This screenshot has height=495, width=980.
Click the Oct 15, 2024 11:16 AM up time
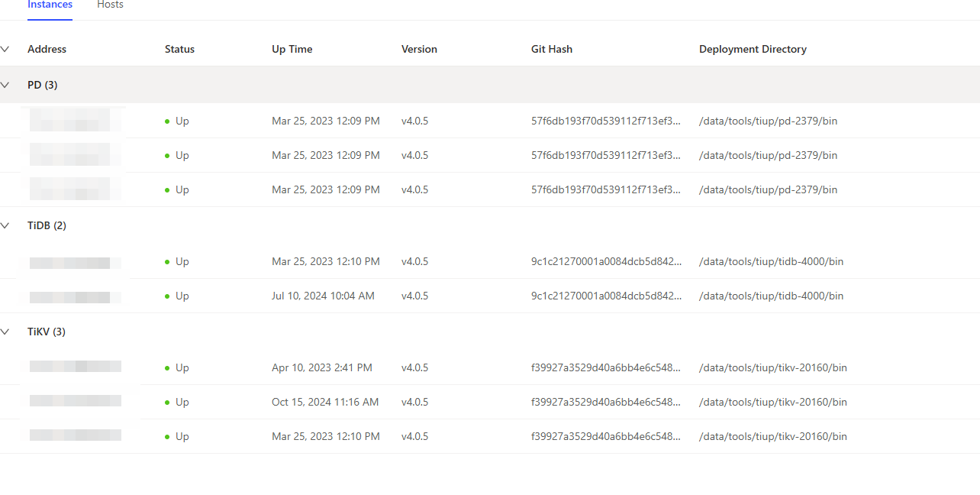pyautogui.click(x=324, y=402)
